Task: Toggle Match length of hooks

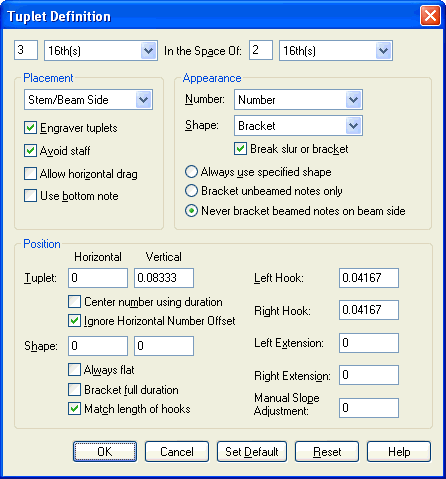Action: coord(74,409)
